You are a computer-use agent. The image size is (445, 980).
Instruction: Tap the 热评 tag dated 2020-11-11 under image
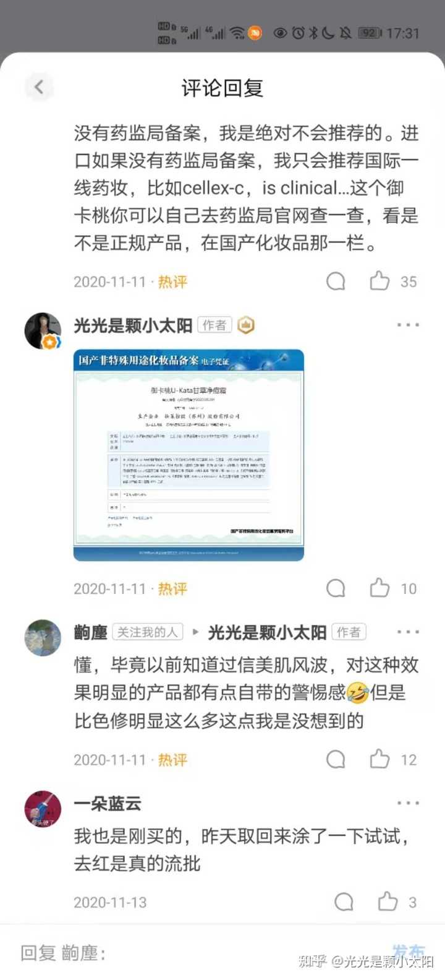(172, 588)
